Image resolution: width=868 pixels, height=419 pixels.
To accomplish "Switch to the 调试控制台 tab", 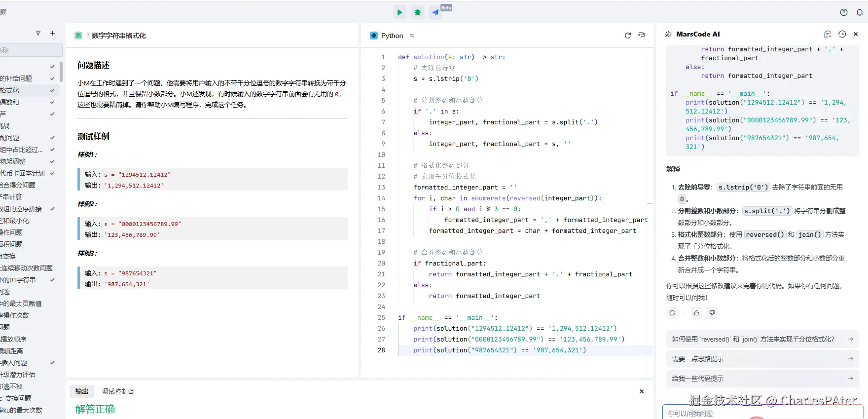I will point(118,391).
